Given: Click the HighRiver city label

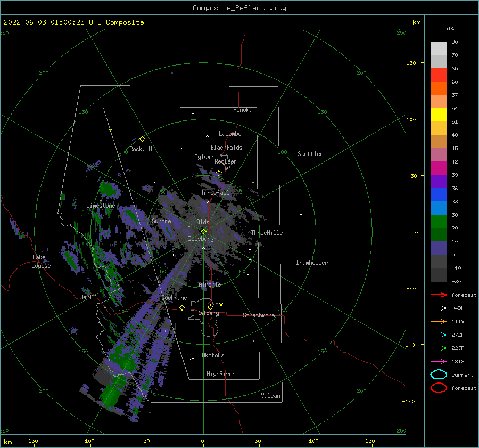Looking at the screenshot, I should point(221,374).
